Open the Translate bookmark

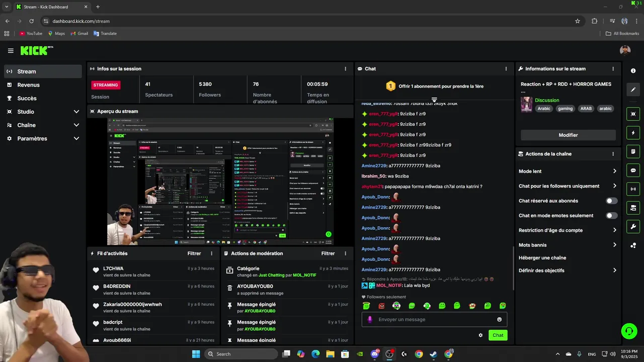(105, 34)
